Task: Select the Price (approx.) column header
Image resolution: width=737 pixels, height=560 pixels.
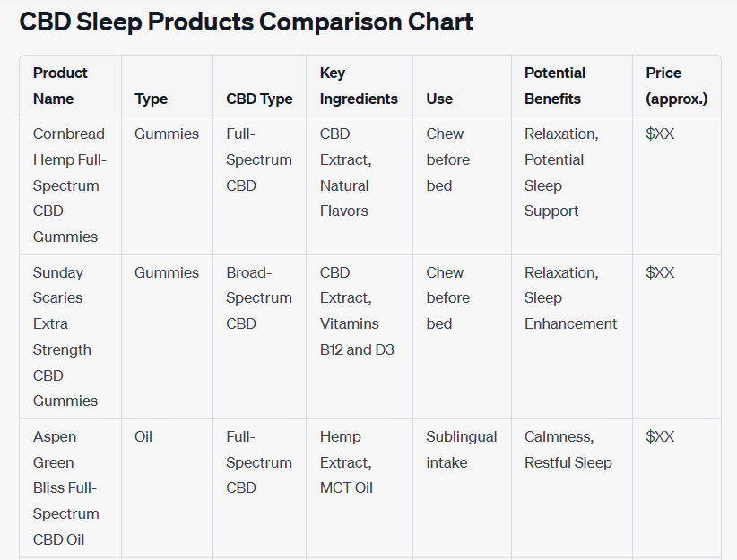Action: tap(676, 86)
